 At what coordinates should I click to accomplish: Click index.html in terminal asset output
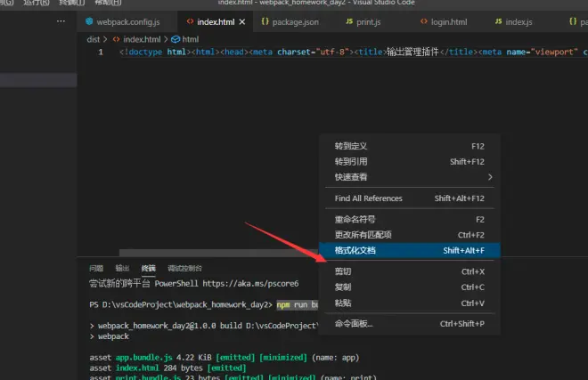pos(137,368)
